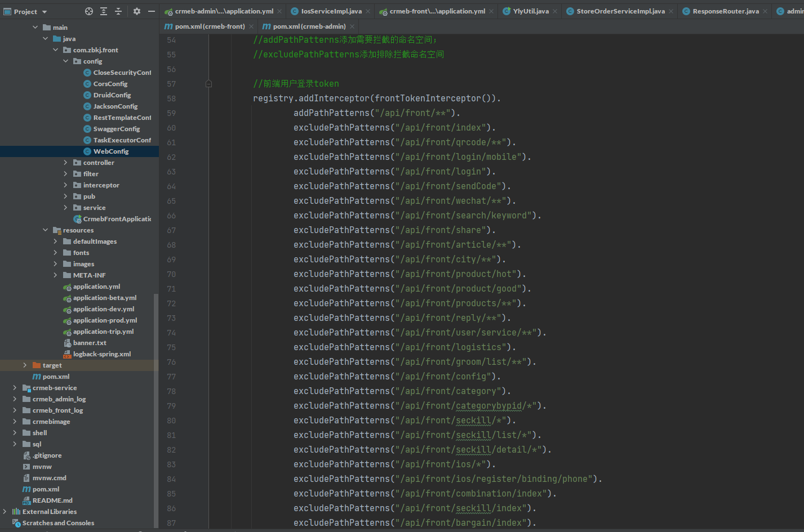
Task: Click the code fold marker at line 57
Action: 208,83
